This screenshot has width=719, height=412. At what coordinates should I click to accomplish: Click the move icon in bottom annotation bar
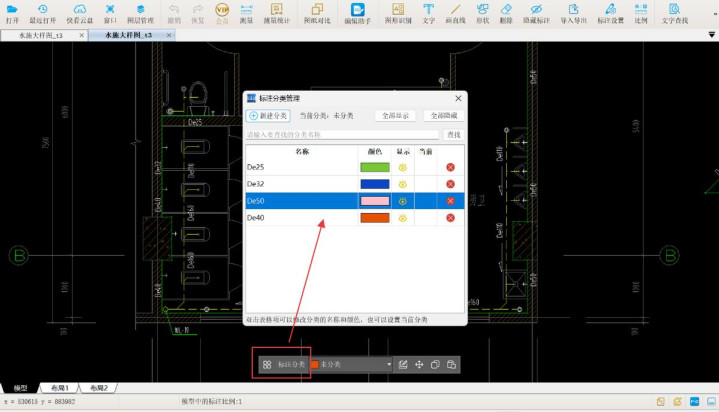tap(419, 365)
